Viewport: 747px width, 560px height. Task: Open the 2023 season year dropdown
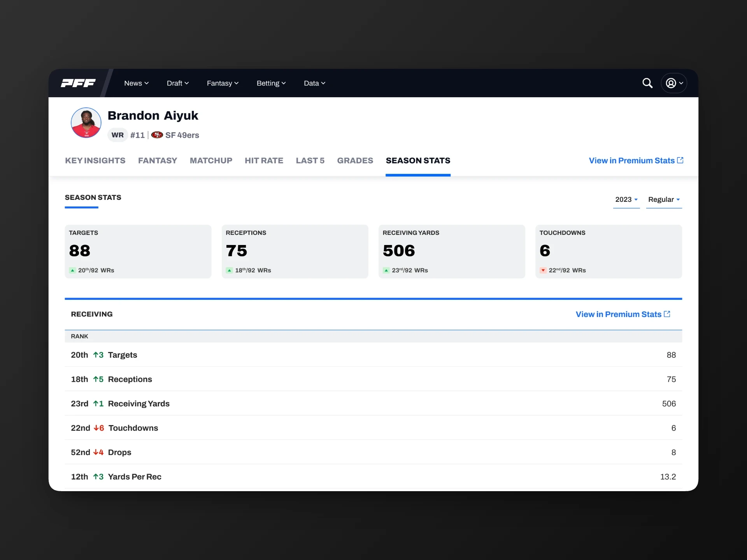[x=626, y=199]
